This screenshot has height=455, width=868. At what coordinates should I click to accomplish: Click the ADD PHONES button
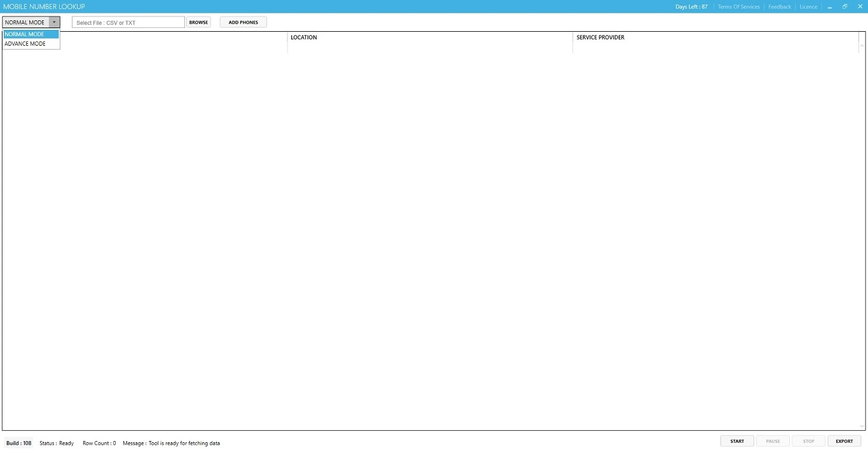(244, 22)
